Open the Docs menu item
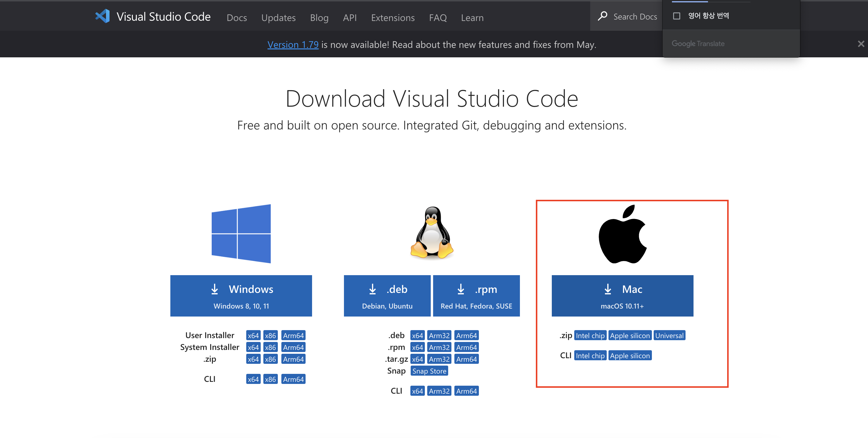 (236, 17)
